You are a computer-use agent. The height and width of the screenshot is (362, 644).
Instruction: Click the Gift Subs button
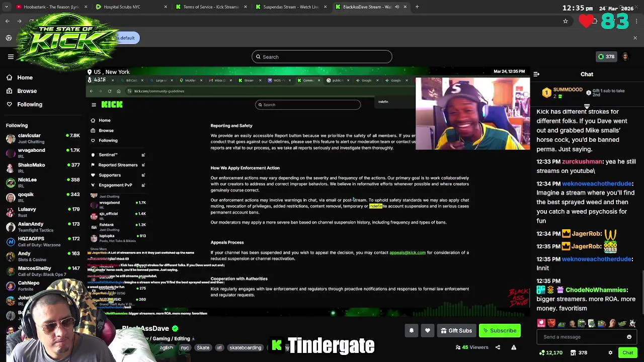coord(456,330)
